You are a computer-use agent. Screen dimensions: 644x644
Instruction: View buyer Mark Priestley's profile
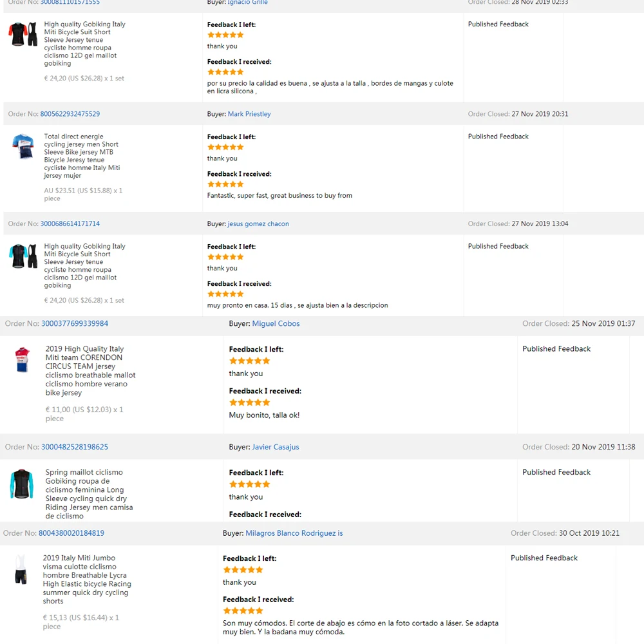[x=249, y=114]
